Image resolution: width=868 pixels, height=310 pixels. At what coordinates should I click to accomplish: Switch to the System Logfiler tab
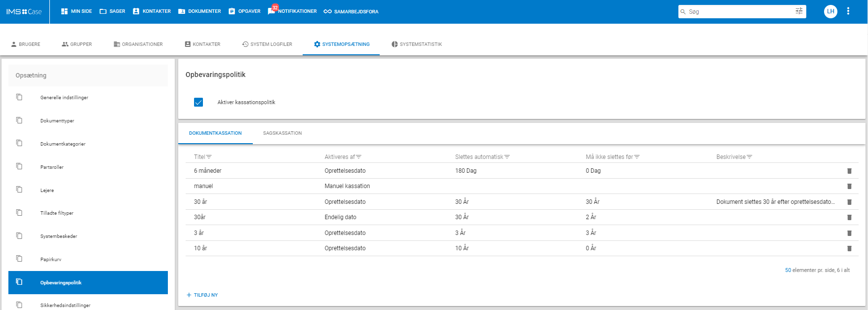click(267, 44)
